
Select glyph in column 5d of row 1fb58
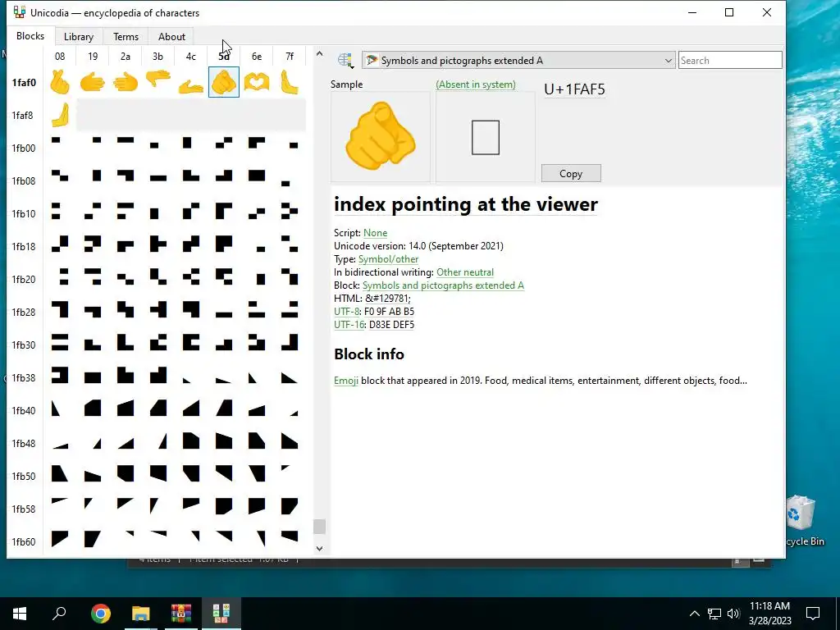point(223,508)
